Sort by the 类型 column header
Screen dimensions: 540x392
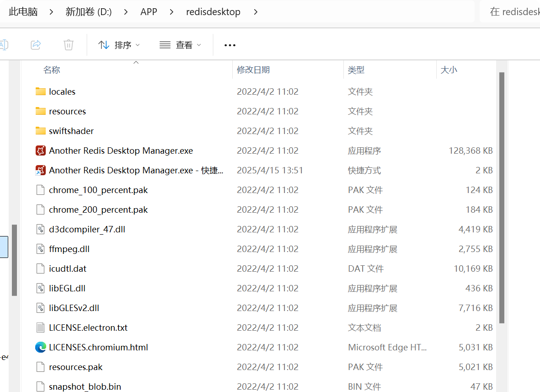coord(356,70)
